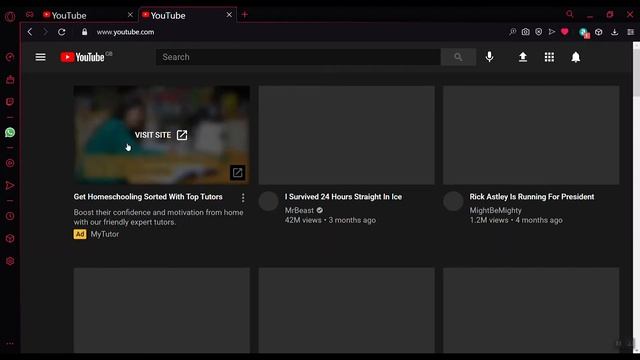Click the MightBeMighty channel avatar

point(453,201)
